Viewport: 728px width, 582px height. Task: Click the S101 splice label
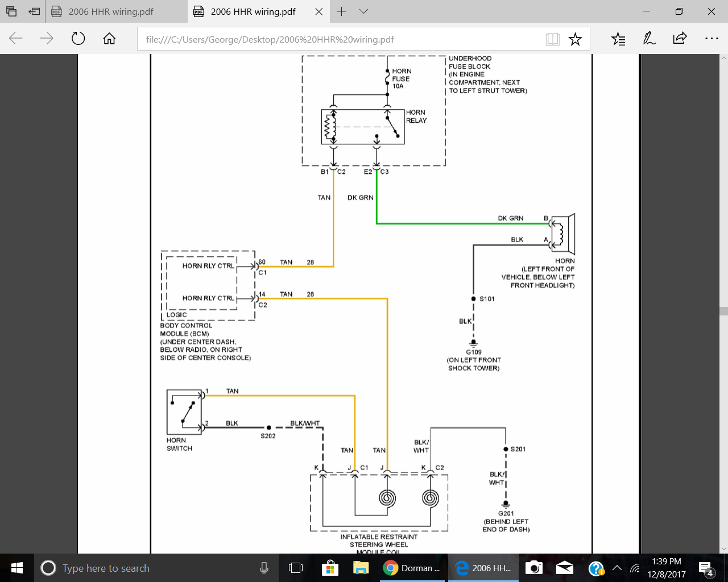[x=487, y=299]
